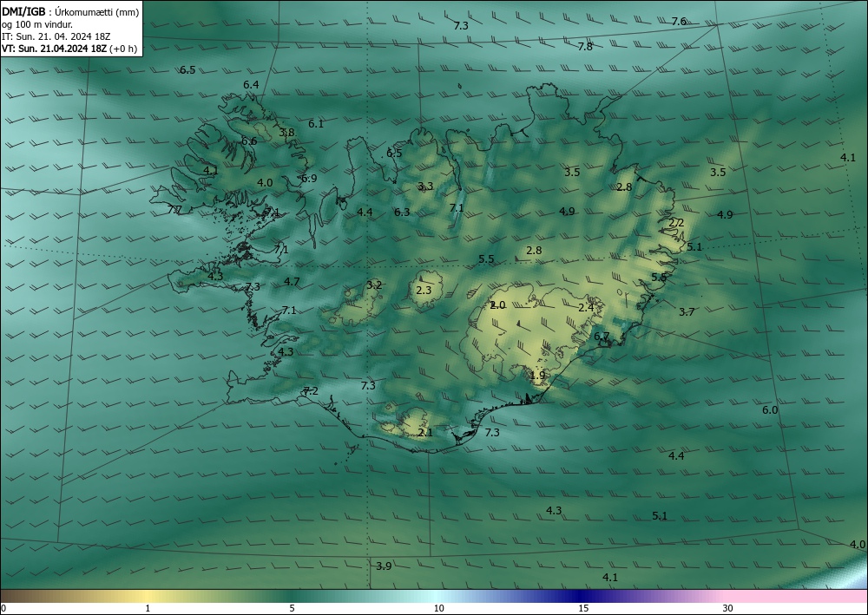This screenshot has width=868, height=615.
Task: Click the 6.7 value label
Action: point(602,337)
